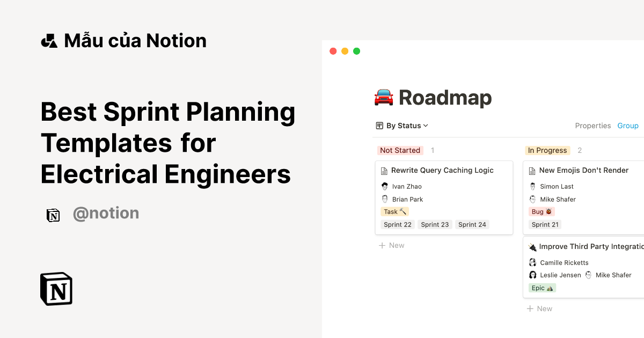The image size is (644, 338).
Task: Open the Group menu option
Action: point(627,126)
